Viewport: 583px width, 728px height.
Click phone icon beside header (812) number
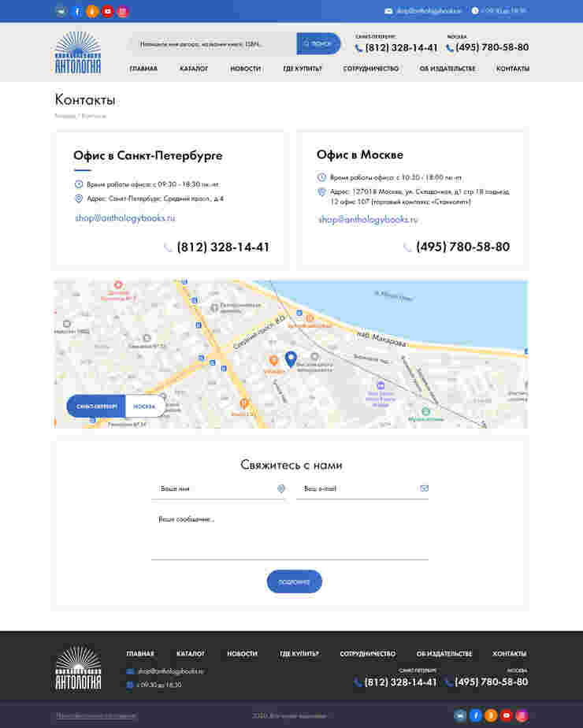click(358, 48)
